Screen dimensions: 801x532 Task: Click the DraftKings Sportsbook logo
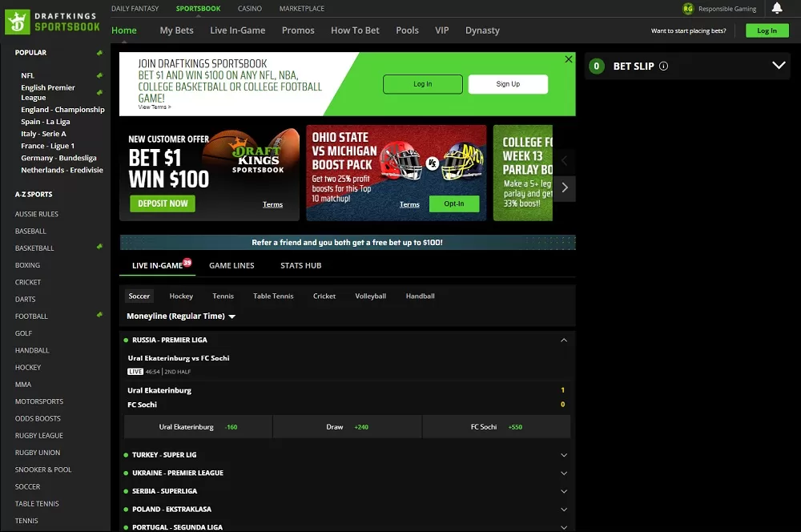tap(52, 22)
